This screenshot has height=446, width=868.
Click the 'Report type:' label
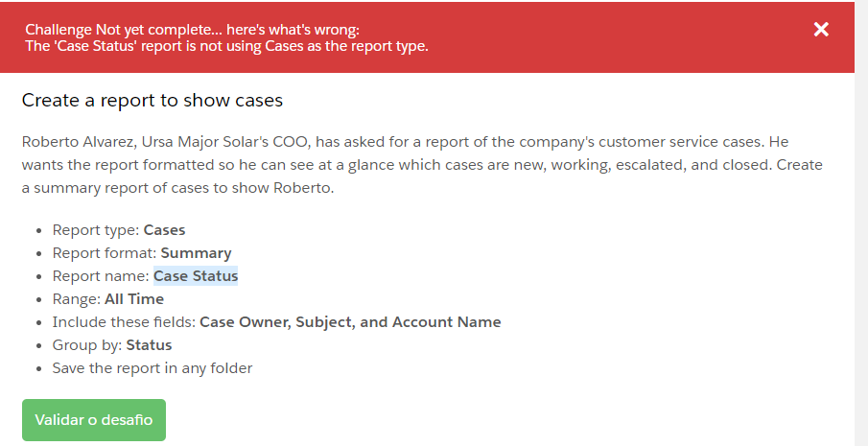96,230
